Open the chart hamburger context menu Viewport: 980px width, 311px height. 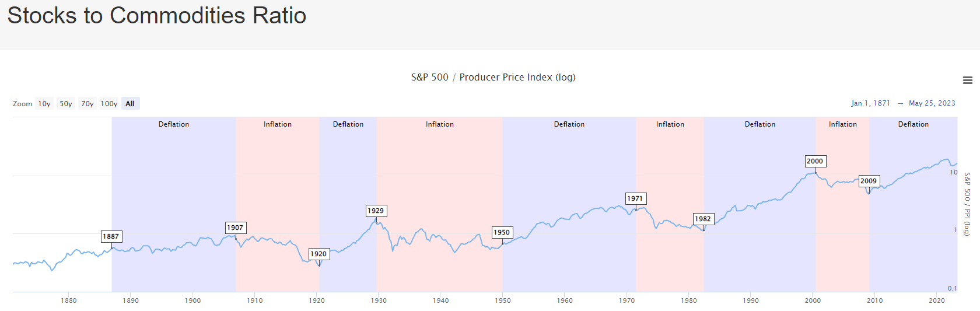(968, 81)
